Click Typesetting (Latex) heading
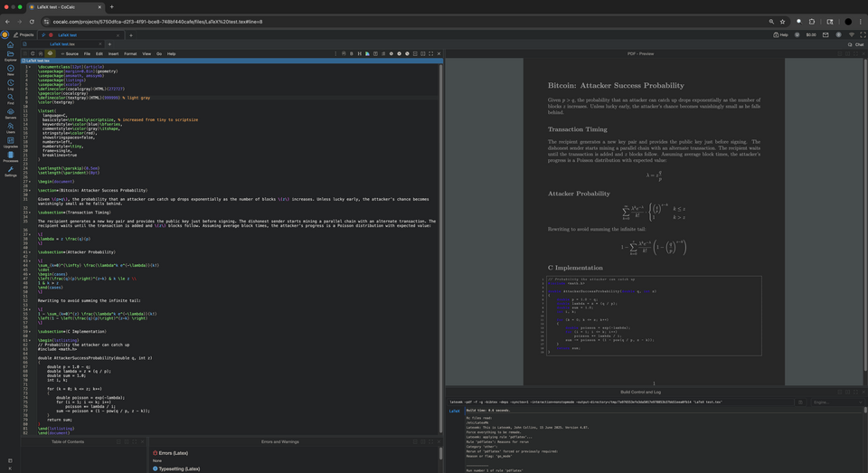868x473 pixels. (x=176, y=468)
